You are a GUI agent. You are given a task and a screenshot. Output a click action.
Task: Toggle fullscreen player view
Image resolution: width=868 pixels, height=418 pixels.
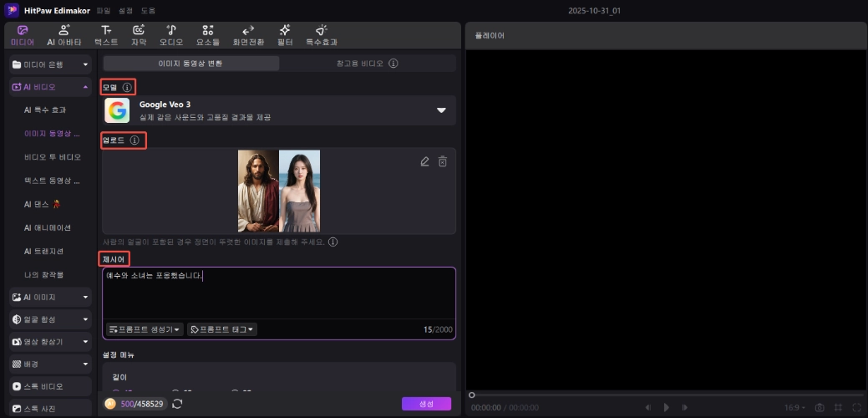pyautogui.click(x=856, y=407)
